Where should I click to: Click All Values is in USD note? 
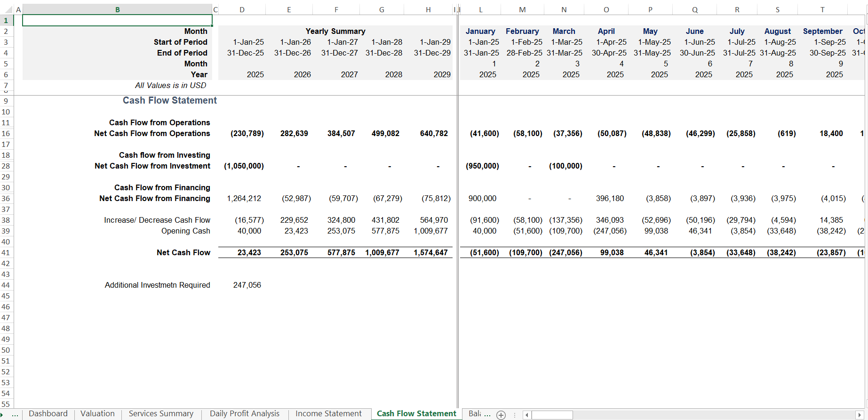pyautogui.click(x=170, y=85)
